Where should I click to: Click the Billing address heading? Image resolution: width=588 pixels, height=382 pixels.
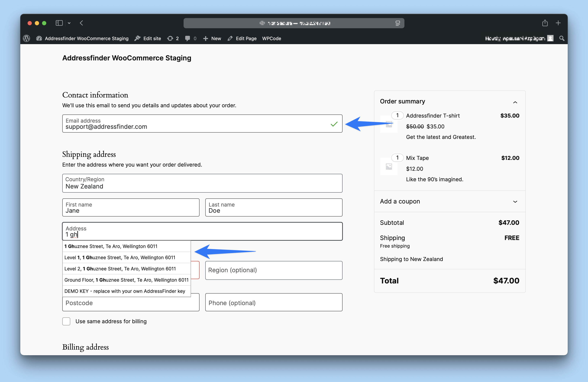coord(85,347)
